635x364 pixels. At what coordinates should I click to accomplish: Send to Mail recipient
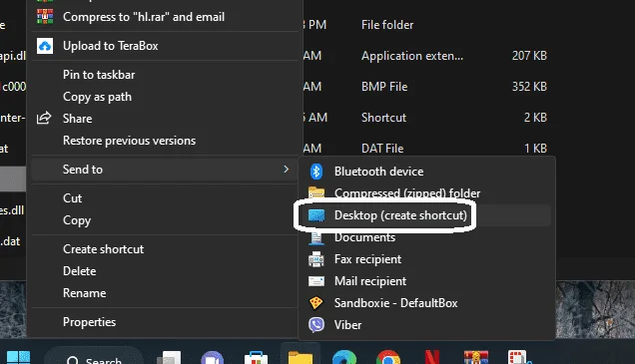pos(427,281)
